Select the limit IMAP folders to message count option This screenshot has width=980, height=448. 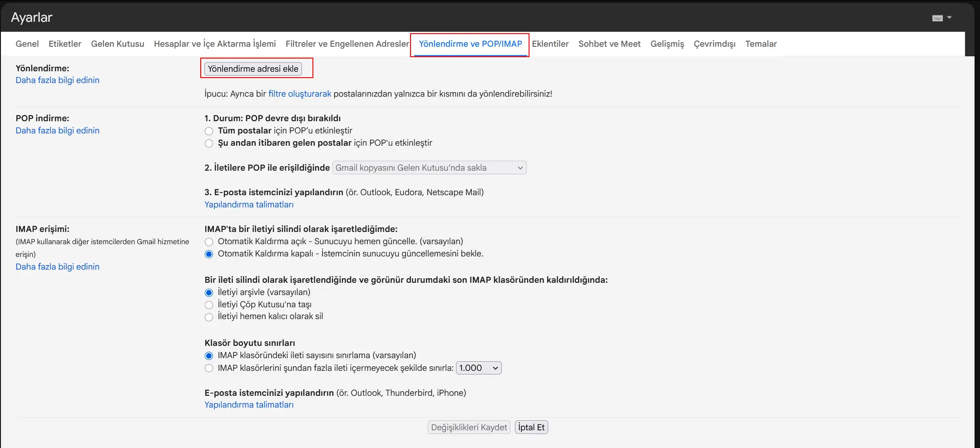(209, 368)
